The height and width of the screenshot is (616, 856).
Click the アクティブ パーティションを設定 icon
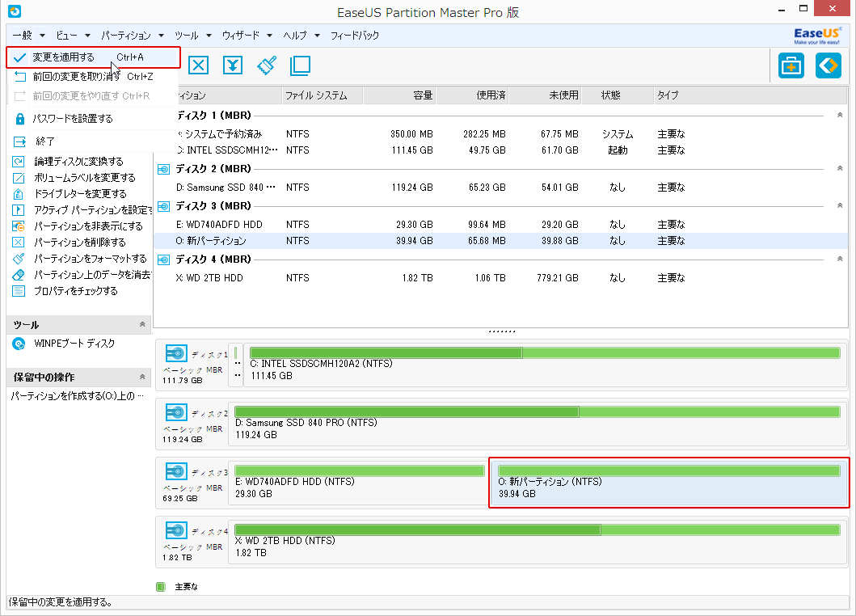point(19,210)
